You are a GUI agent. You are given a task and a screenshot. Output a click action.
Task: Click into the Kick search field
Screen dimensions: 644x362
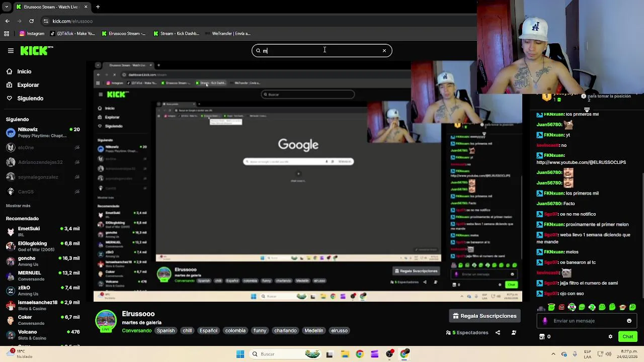321,50
